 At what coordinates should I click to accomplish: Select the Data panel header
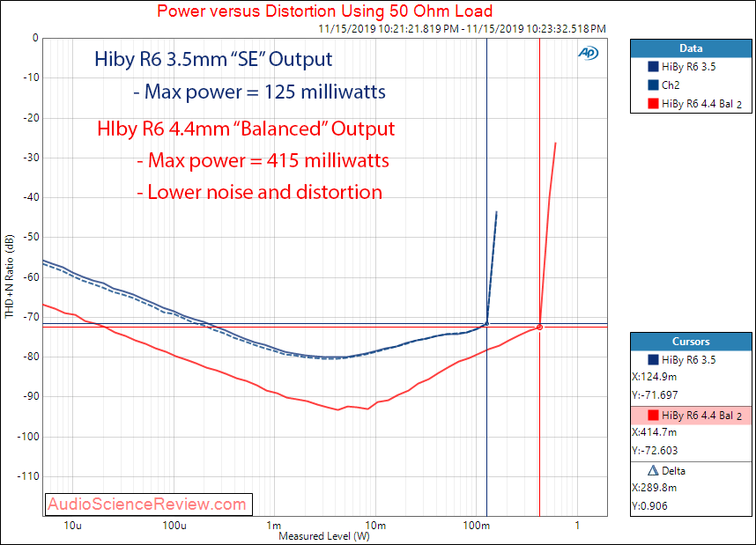click(691, 48)
